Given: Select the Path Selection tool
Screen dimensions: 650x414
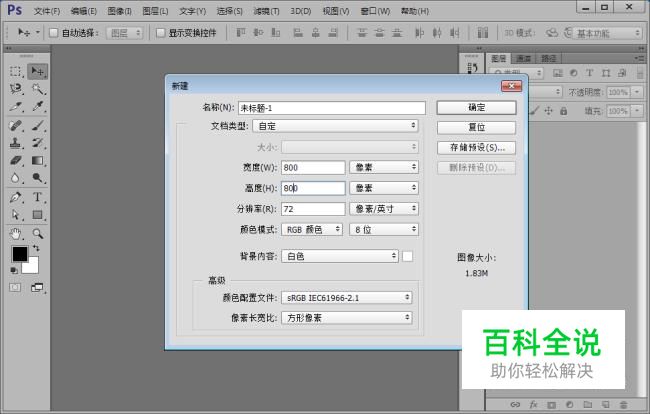Looking at the screenshot, I should coord(15,215).
